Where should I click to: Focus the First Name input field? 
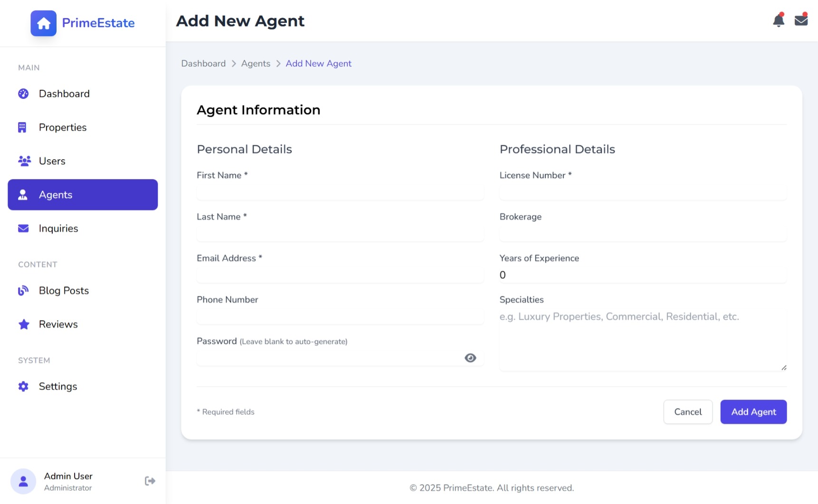click(x=340, y=192)
